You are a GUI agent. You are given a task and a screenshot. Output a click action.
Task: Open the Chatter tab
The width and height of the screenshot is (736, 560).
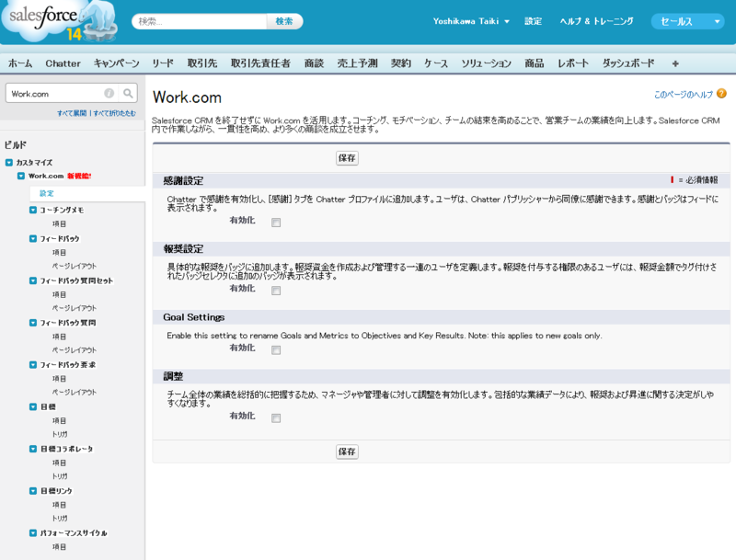click(x=63, y=64)
